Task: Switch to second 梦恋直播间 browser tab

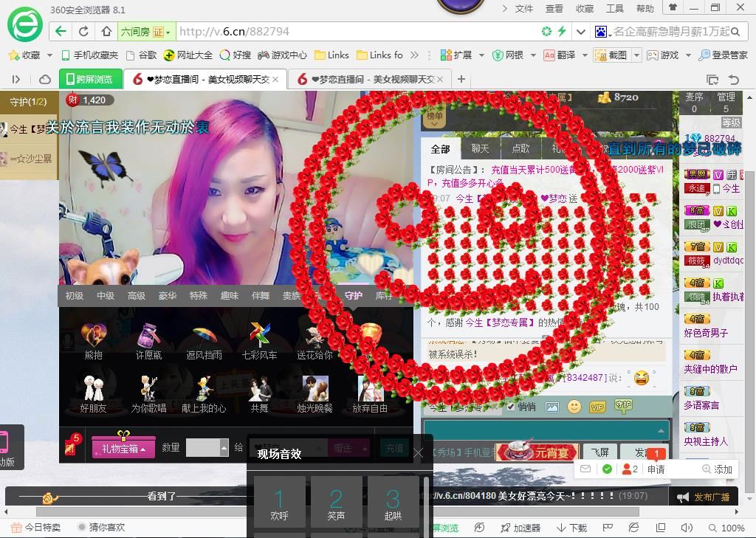Action: click(x=369, y=79)
